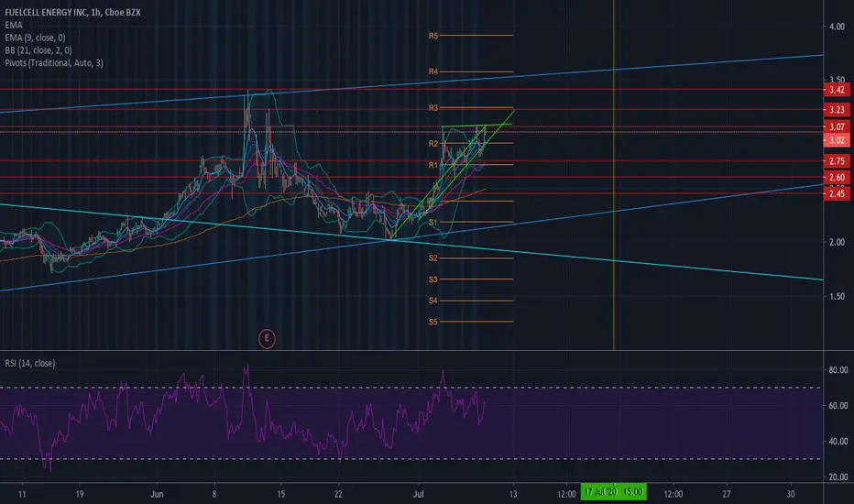Click the S5 pivot level label

tap(433, 322)
